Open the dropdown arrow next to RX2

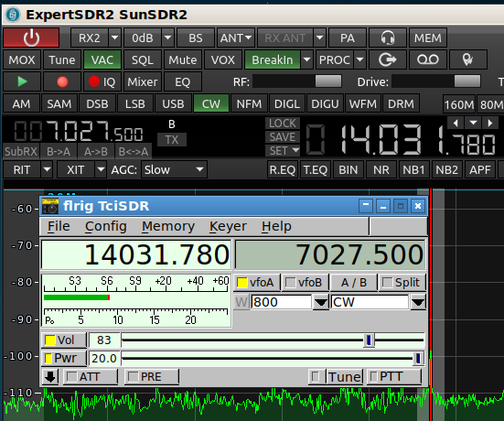[114, 38]
